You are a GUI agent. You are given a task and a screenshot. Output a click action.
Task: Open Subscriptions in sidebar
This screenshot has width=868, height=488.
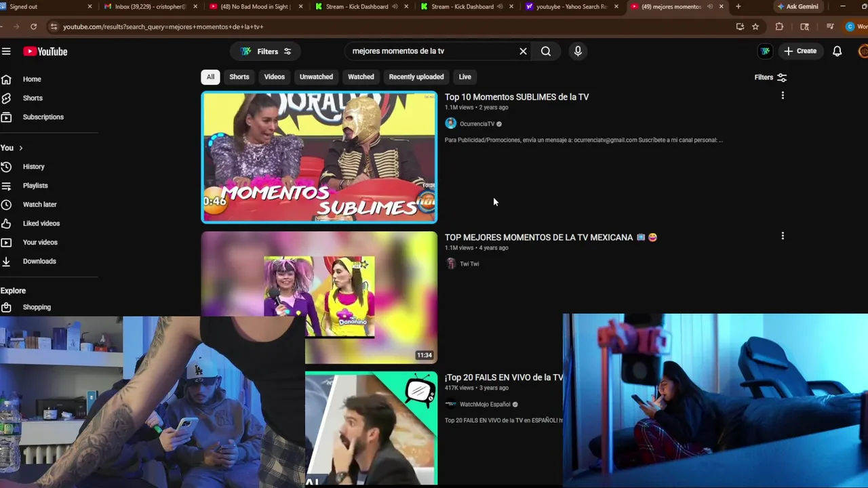coord(43,117)
